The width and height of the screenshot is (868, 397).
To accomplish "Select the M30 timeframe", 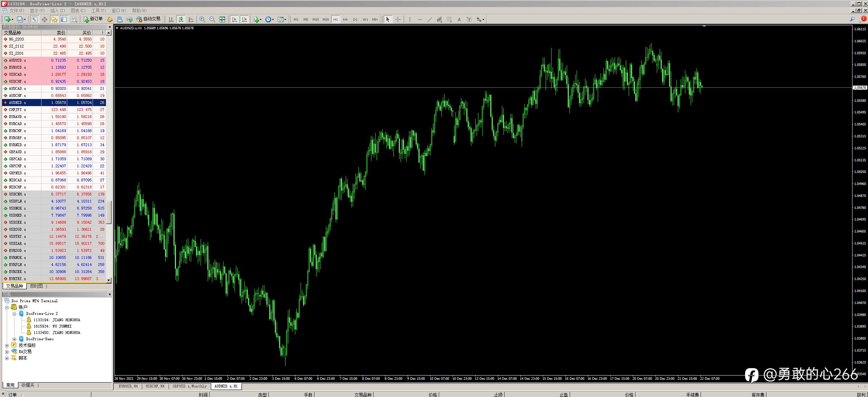I will (326, 19).
